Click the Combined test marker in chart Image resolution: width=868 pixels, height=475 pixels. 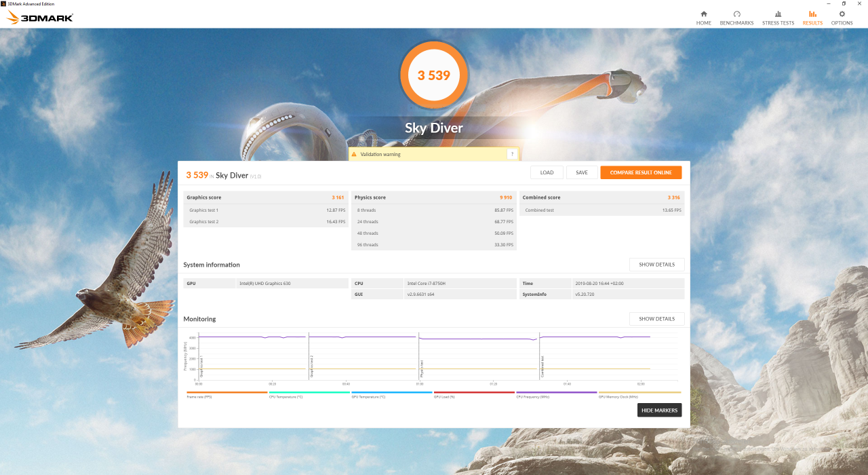542,366
